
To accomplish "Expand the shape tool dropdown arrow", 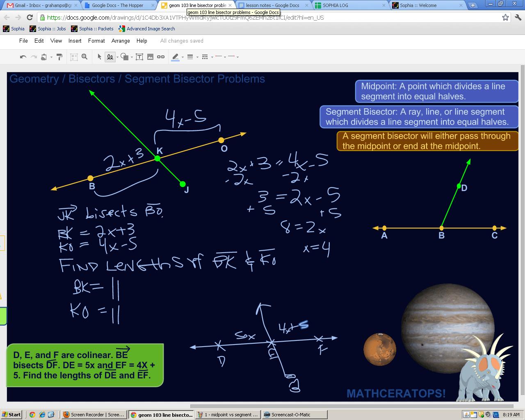I will pyautogui.click(x=132, y=57).
